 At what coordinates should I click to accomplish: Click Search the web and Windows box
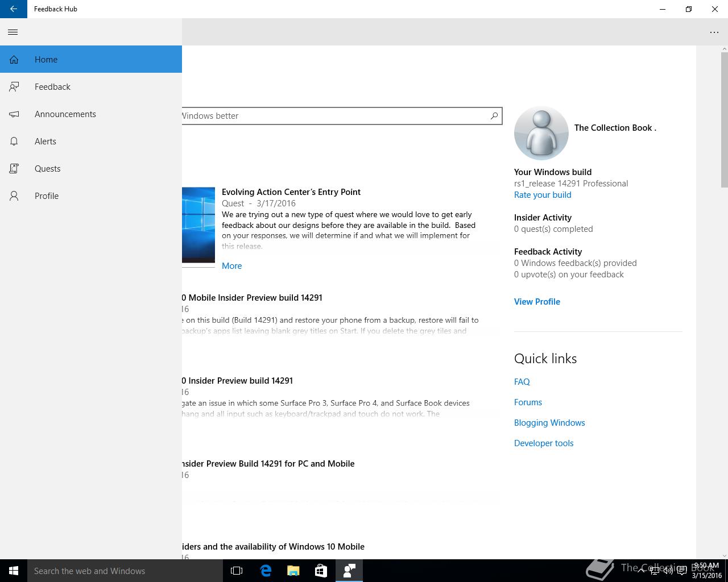(125, 571)
